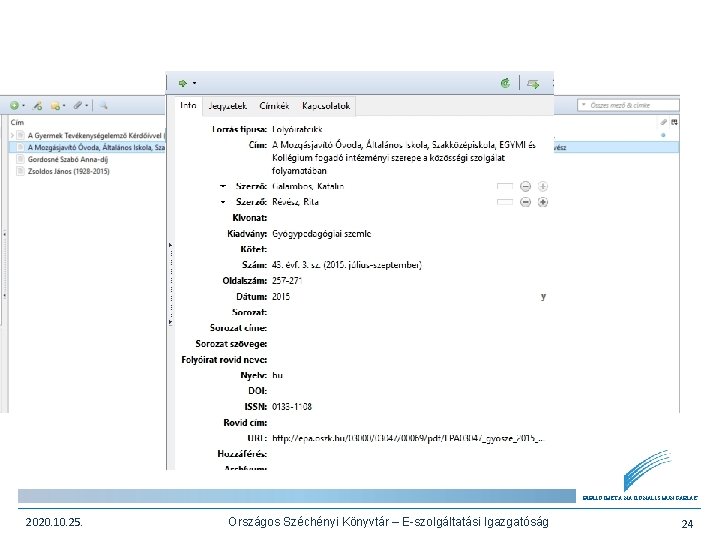Image resolution: width=720 pixels, height=540 pixels.
Task: Click the green Locate arrow icon
Action: [183, 83]
